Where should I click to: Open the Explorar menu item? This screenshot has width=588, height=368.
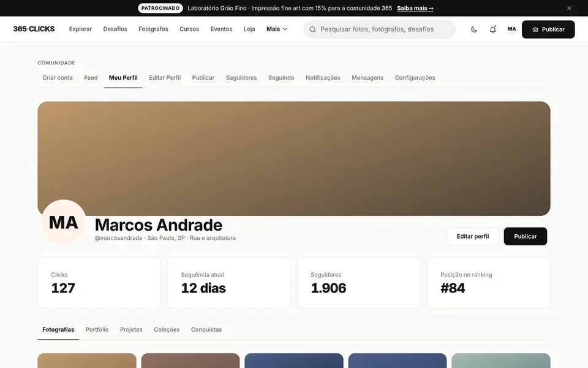tap(80, 29)
